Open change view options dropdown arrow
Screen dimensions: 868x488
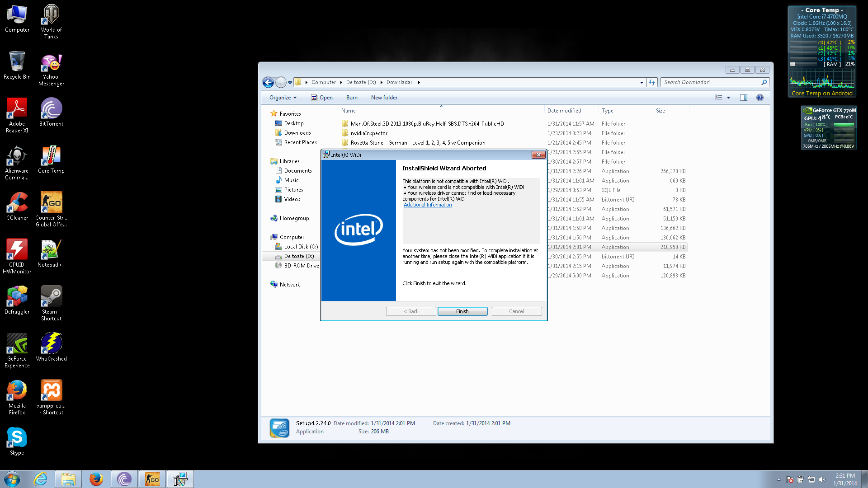(728, 98)
